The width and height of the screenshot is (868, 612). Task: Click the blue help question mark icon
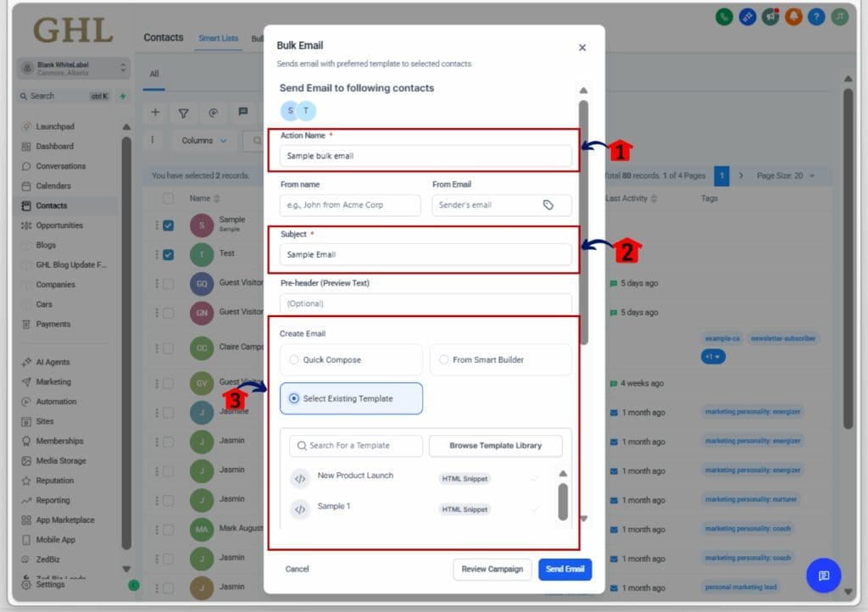[x=815, y=17]
